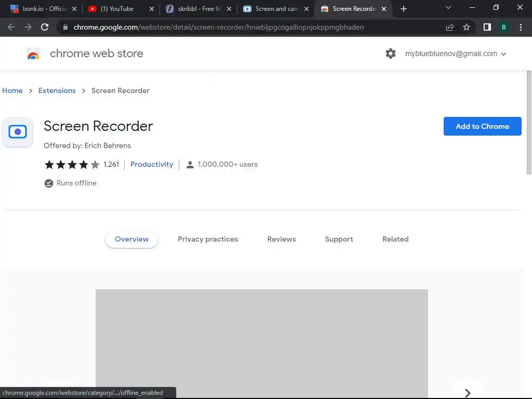Close the bonk.io tab

pyautogui.click(x=74, y=9)
